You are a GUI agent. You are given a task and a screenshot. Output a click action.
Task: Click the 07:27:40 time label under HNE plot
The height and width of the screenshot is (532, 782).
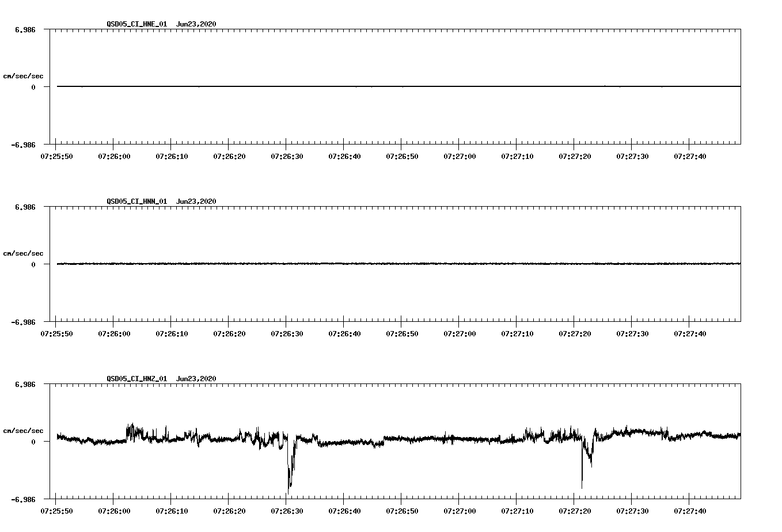point(690,156)
